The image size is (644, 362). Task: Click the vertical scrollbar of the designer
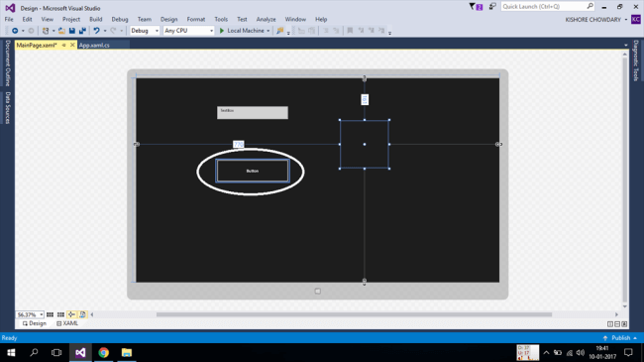625,180
